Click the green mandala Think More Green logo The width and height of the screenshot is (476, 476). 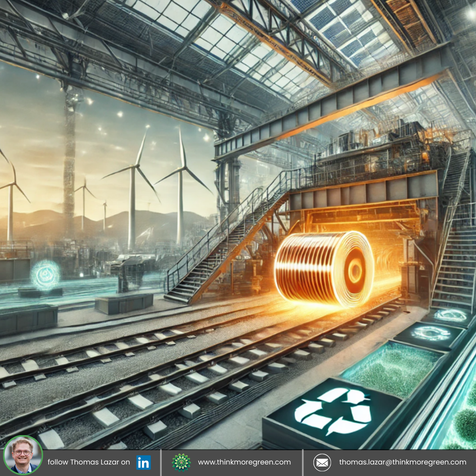coord(181,463)
